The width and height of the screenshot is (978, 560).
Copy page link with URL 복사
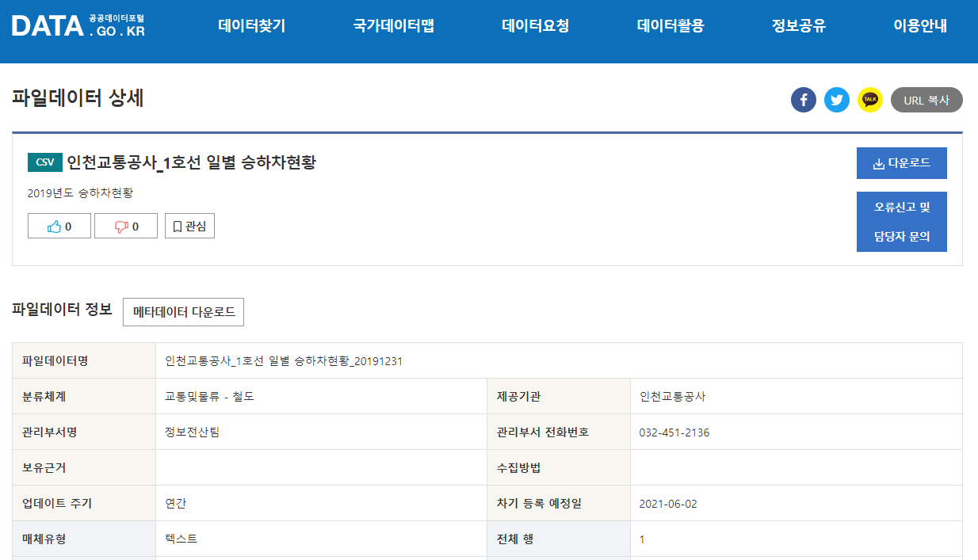click(926, 100)
